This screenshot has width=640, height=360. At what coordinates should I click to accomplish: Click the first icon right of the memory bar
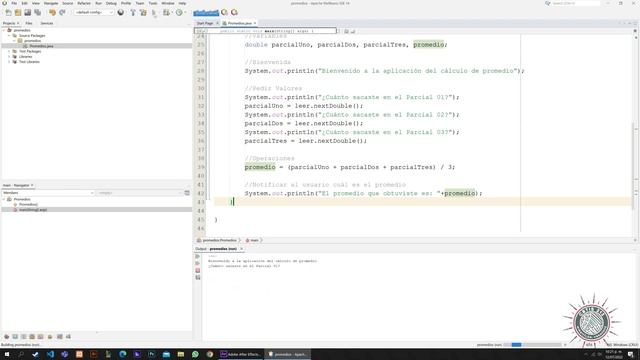224,13
